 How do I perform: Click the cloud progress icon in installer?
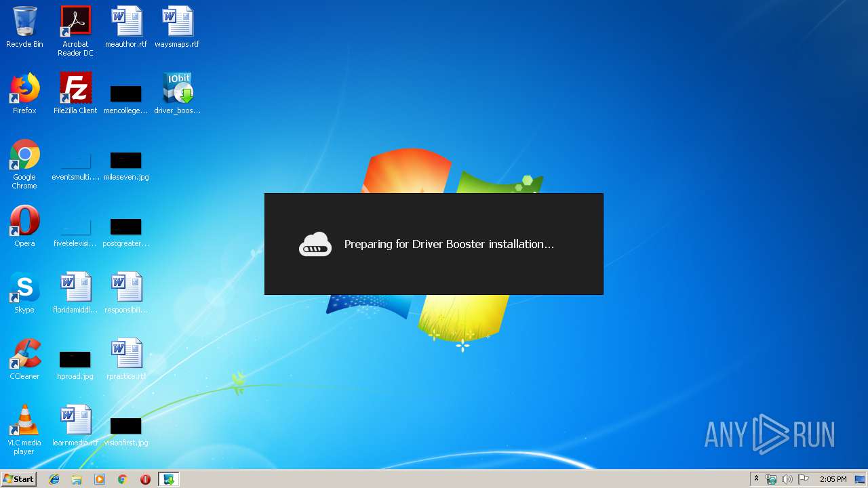(x=315, y=244)
